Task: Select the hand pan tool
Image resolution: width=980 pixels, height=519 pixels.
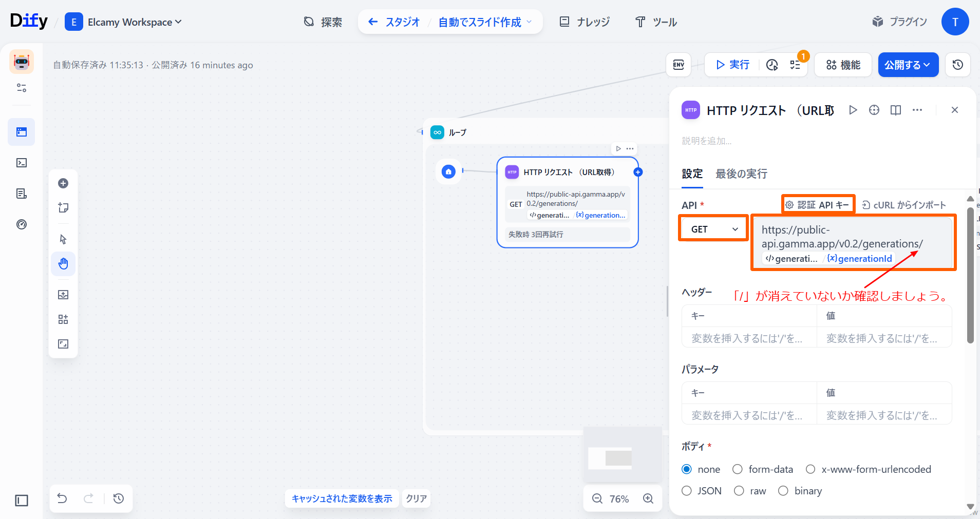Action: pos(63,264)
